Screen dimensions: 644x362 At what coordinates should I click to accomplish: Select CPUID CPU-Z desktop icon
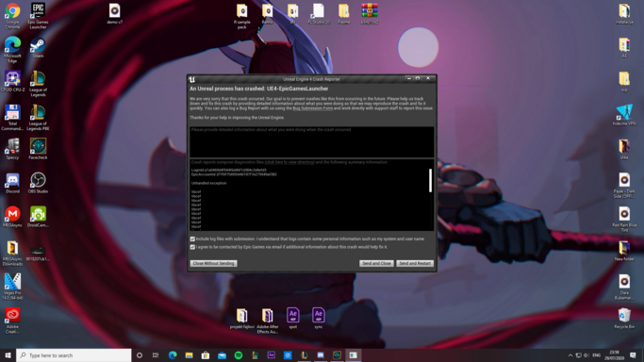(x=12, y=81)
